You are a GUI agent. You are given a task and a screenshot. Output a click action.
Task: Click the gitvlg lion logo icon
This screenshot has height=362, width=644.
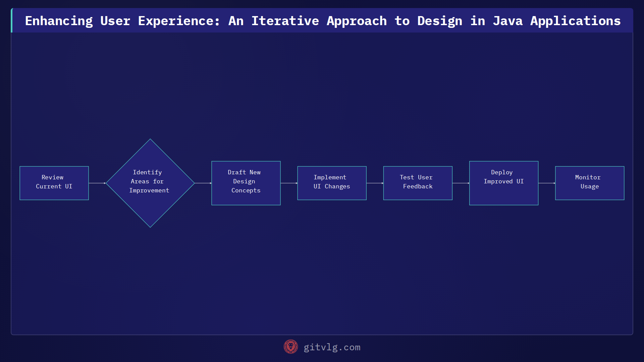click(290, 347)
